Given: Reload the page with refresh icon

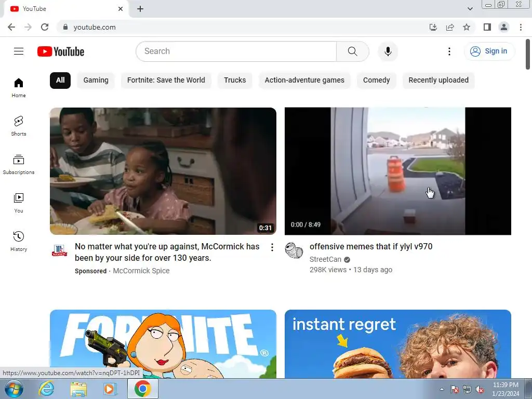Looking at the screenshot, I should (45, 27).
